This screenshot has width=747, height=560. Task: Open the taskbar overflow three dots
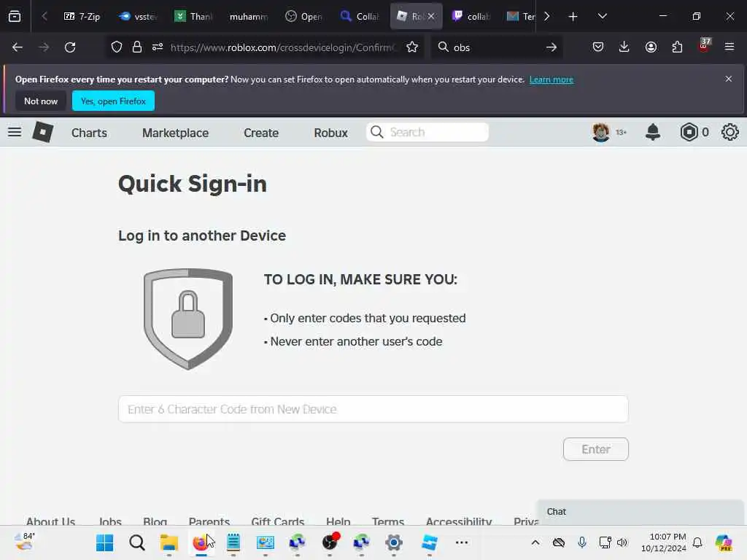(462, 542)
